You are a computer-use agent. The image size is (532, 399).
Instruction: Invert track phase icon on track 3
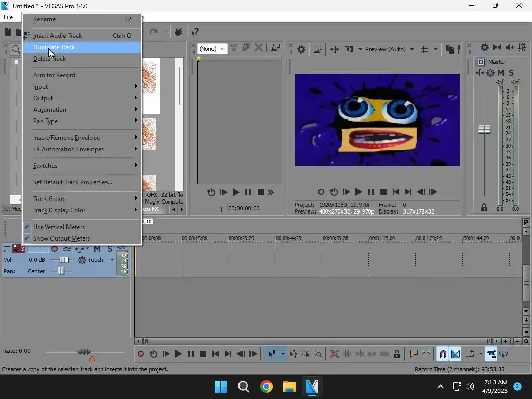[67, 249]
